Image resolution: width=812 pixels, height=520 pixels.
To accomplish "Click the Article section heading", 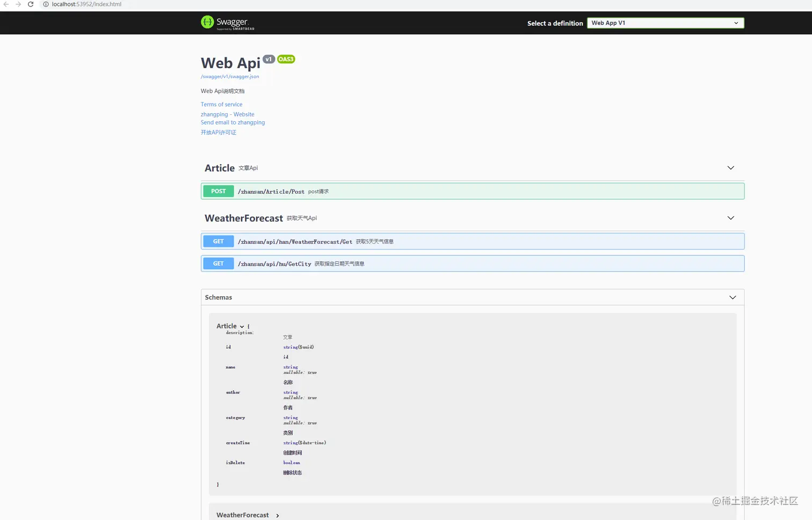I will 220,168.
